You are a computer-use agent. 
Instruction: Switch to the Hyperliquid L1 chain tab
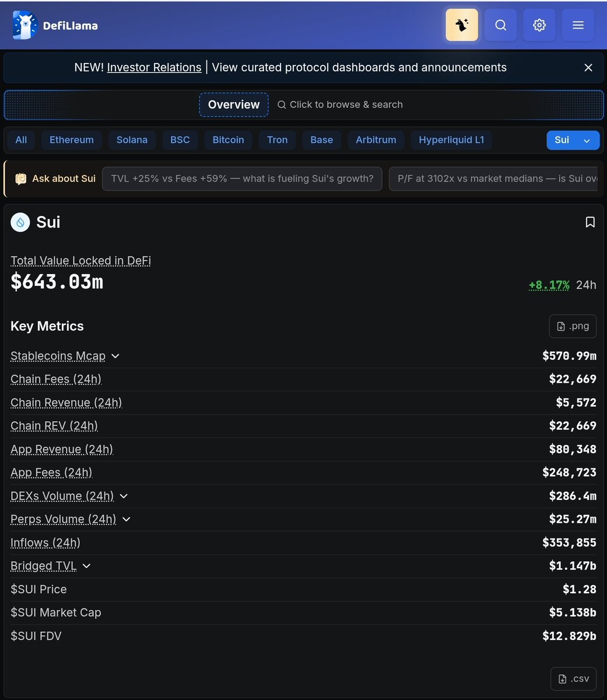click(x=451, y=140)
